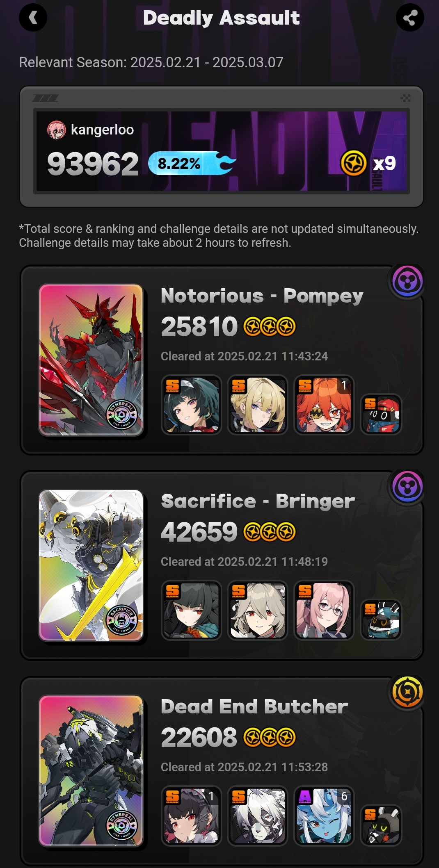This screenshot has height=868, width=439.
Task: Tap the orange physical icon on Butcher card
Action: [407, 693]
